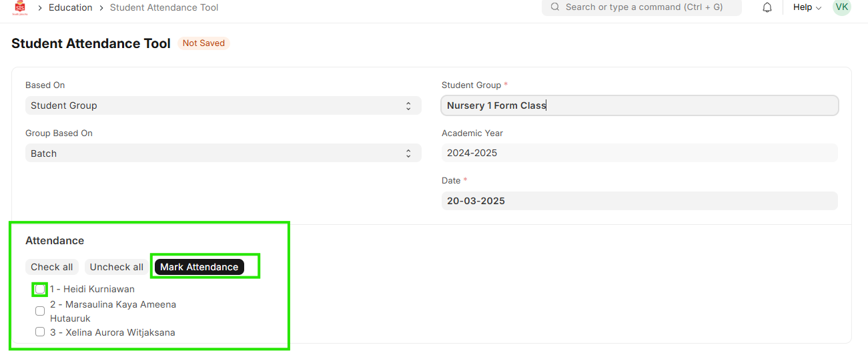Click the Check all button

pyautogui.click(x=52, y=267)
